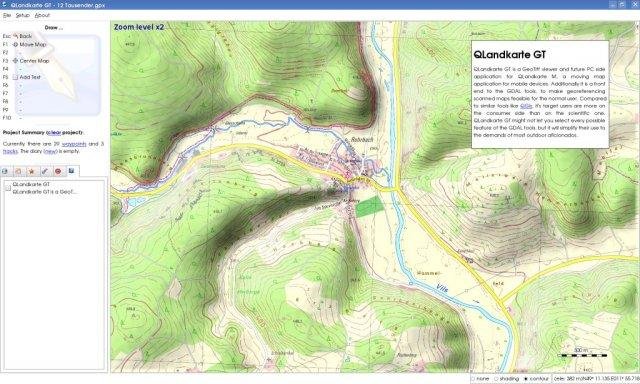640x384 pixels.
Task: Open the red circular tab icon
Action: 58,171
